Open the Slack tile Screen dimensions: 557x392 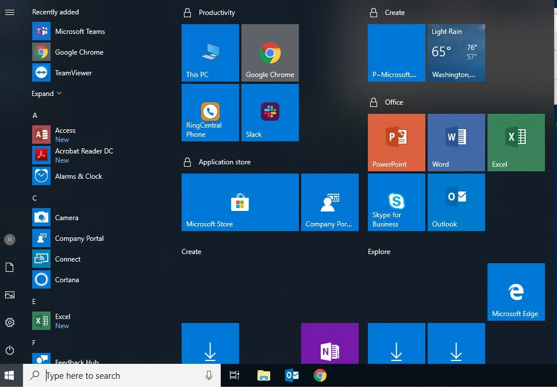click(x=270, y=113)
